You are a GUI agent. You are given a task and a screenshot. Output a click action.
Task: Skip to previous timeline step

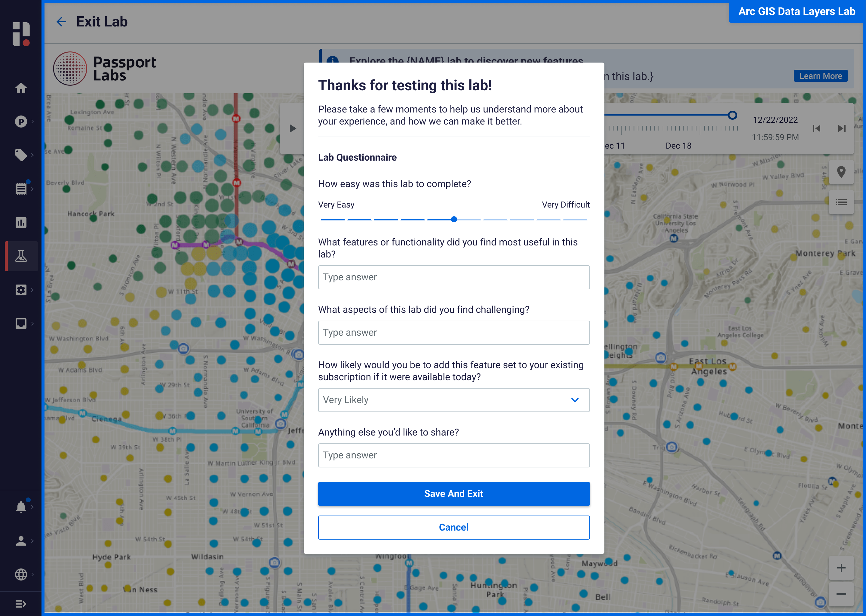(816, 128)
